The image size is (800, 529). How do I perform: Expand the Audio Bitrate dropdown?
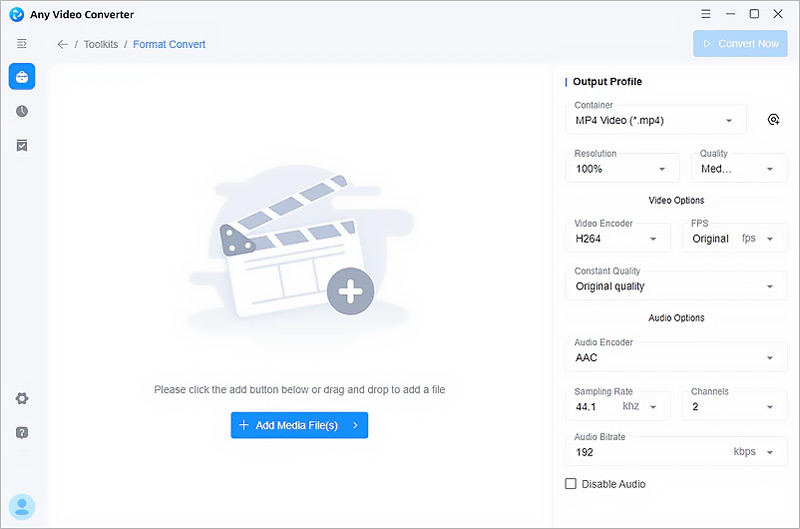click(676, 451)
